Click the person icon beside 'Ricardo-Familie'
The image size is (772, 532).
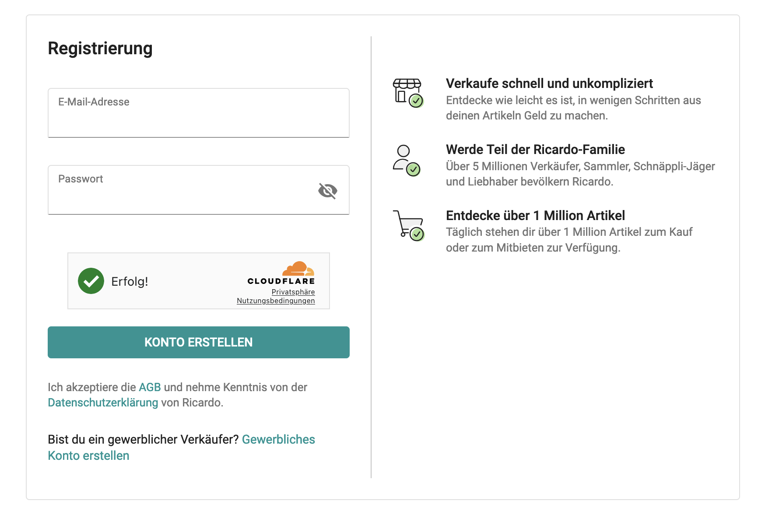coord(407,161)
